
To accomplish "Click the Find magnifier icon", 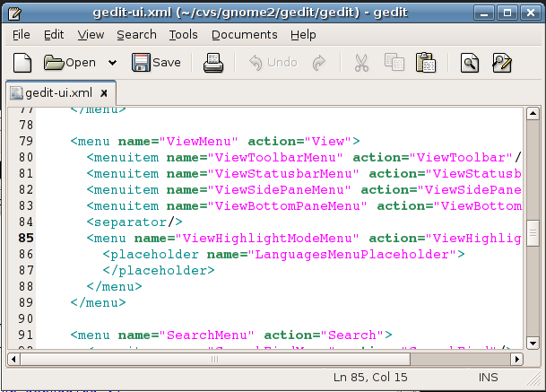I will 470,63.
